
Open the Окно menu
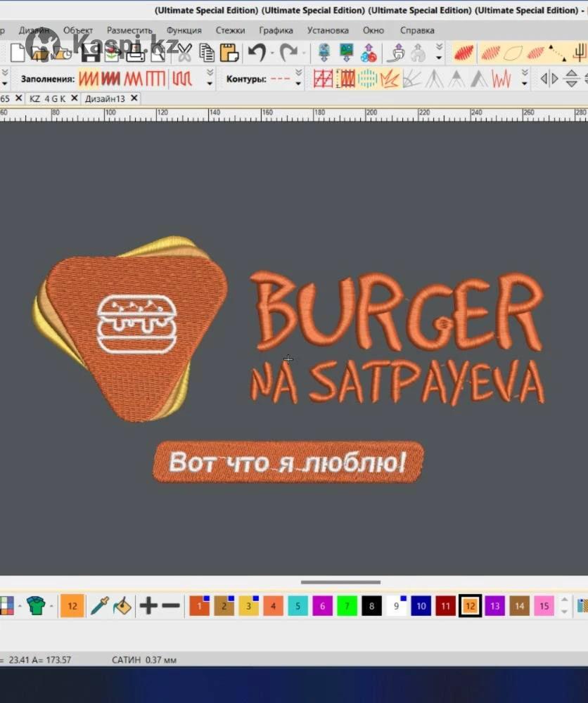(373, 30)
